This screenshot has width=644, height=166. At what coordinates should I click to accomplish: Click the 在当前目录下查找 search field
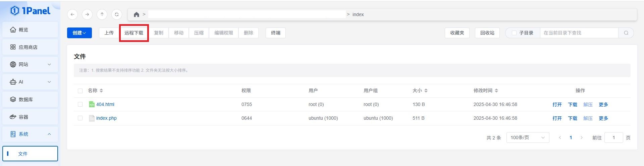[x=579, y=33]
